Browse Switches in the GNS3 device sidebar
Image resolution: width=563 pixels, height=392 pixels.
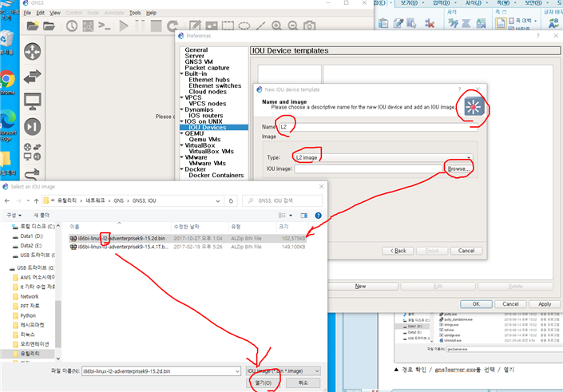32,77
